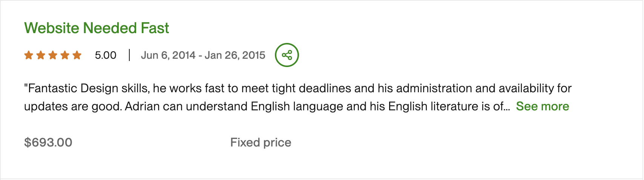Open the "Website Needed Fast" job title

(97, 28)
